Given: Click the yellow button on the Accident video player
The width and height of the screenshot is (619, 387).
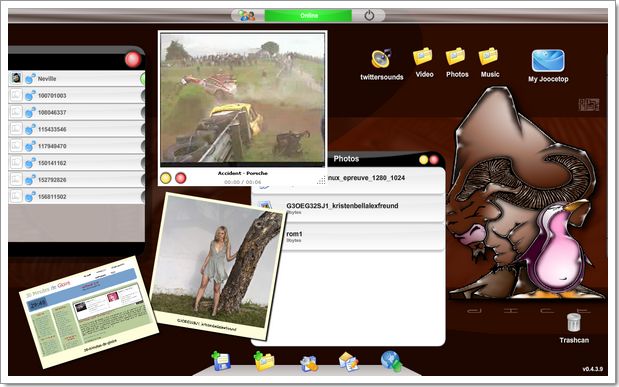Looking at the screenshot, I should coord(166,178).
